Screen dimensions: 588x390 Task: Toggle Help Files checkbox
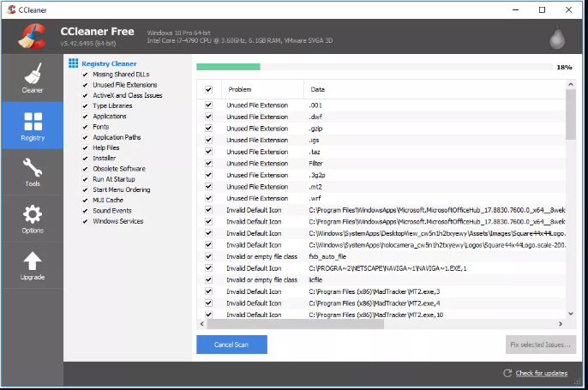tap(85, 147)
